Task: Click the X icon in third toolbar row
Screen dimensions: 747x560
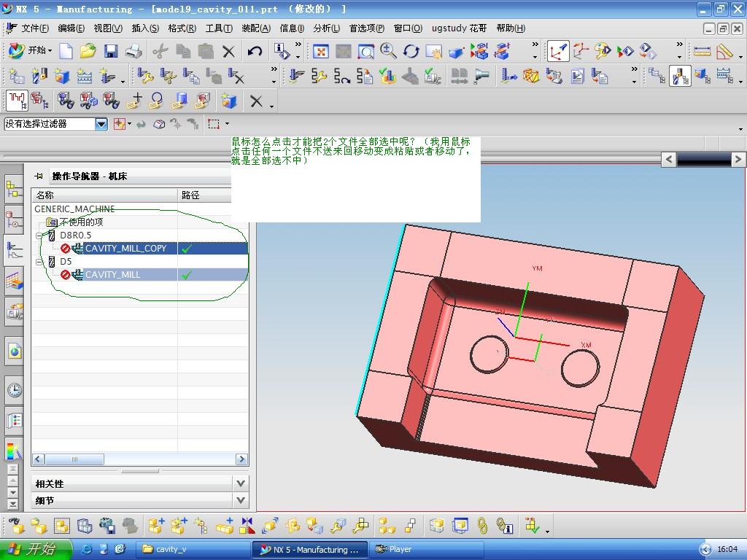Action: tap(256, 101)
